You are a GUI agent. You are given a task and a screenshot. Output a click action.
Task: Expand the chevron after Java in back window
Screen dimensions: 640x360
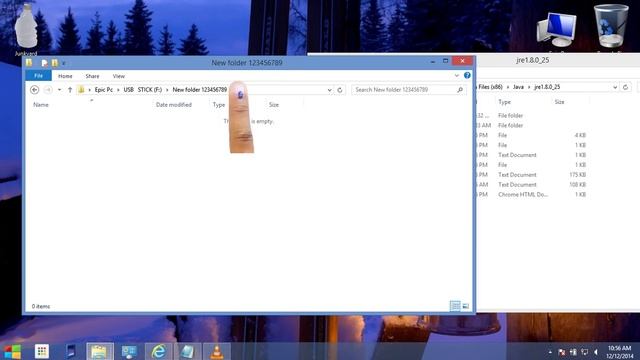click(x=529, y=87)
